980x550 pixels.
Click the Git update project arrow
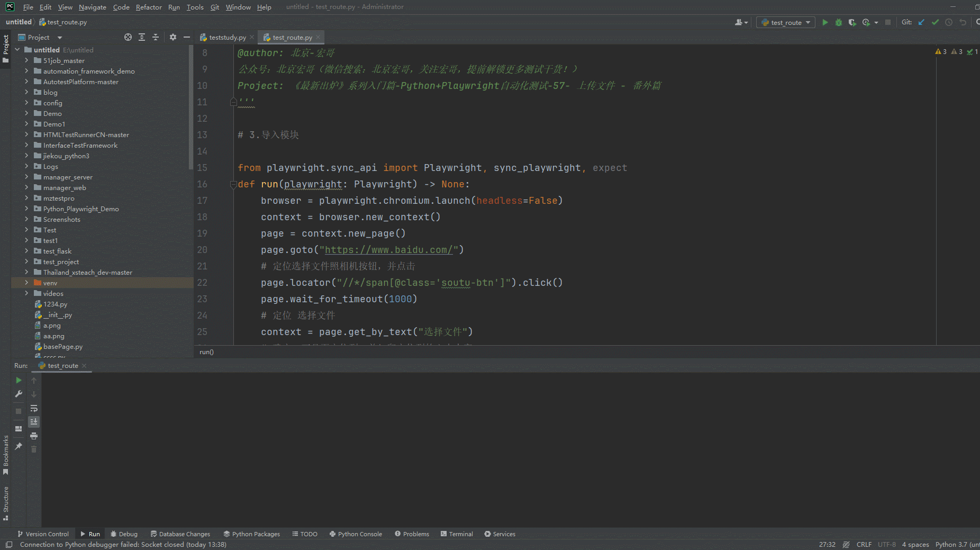click(921, 22)
